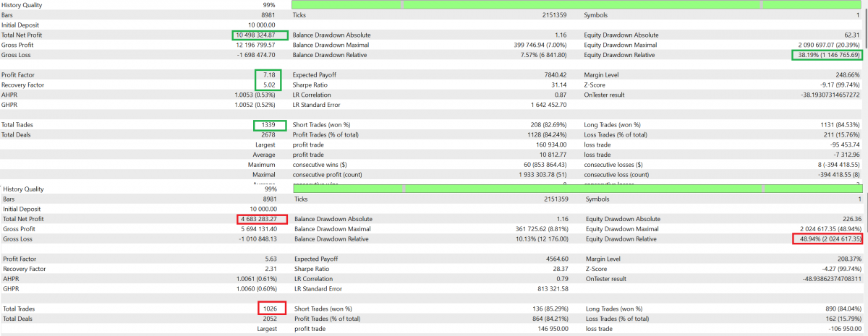868x336 pixels.
Task: Select Loss Trades value 211 (15.76%)
Action: [841, 134]
